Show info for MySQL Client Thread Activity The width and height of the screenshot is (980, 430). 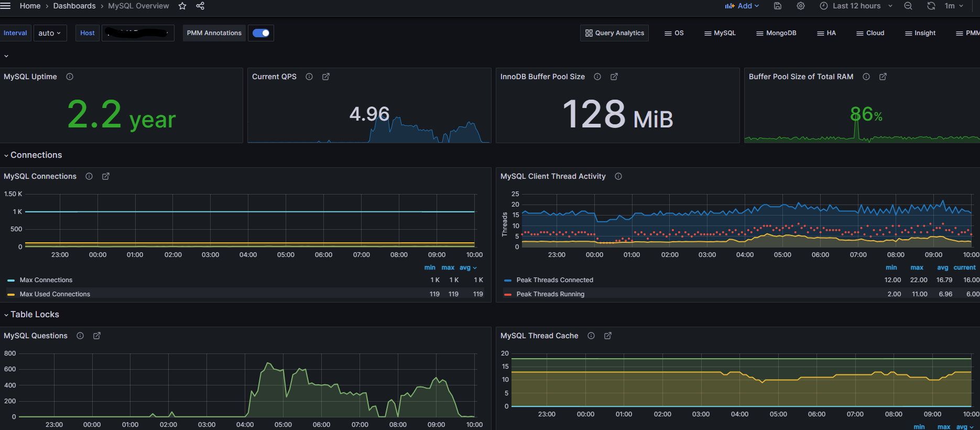coord(618,176)
